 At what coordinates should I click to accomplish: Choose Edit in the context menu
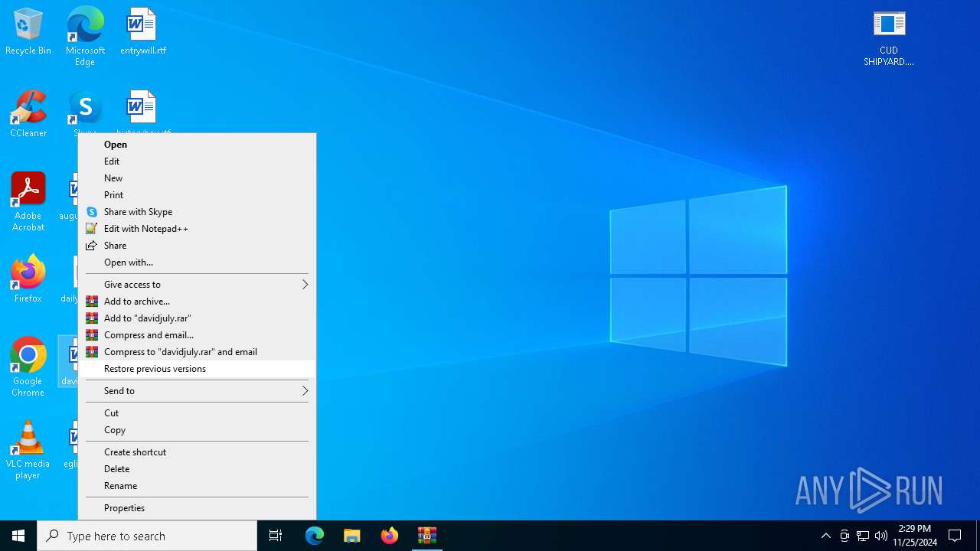[x=198, y=161]
